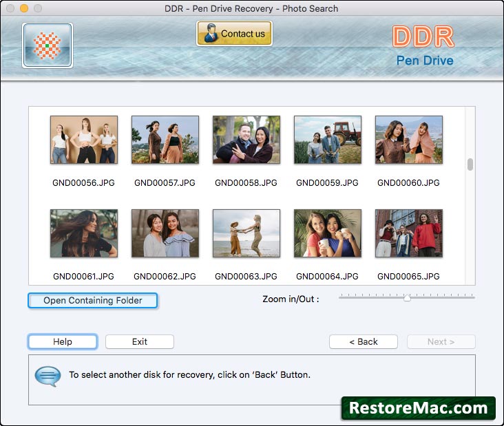The image size is (504, 426).
Task: Select thumbnail of GND00060.JPG
Action: (x=409, y=140)
